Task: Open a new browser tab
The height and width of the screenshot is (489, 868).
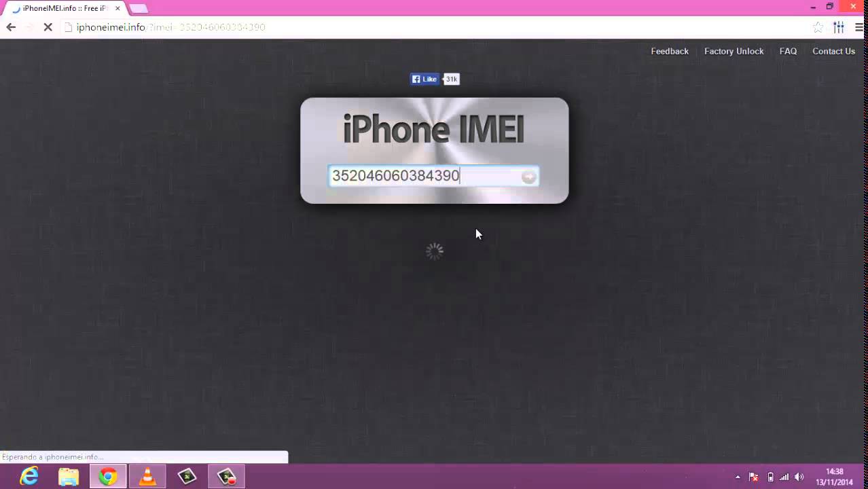Action: 138,9
